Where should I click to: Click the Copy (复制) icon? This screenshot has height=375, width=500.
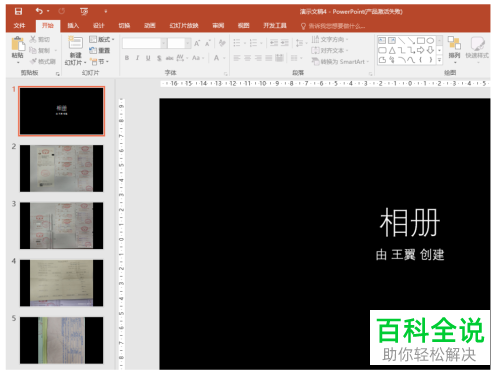[x=33, y=50]
